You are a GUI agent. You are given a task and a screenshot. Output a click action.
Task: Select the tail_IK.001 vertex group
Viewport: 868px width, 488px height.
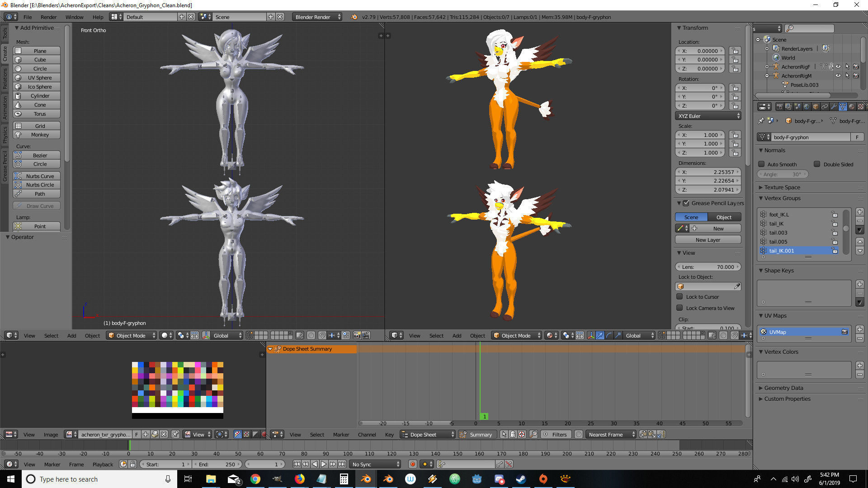tap(799, 250)
